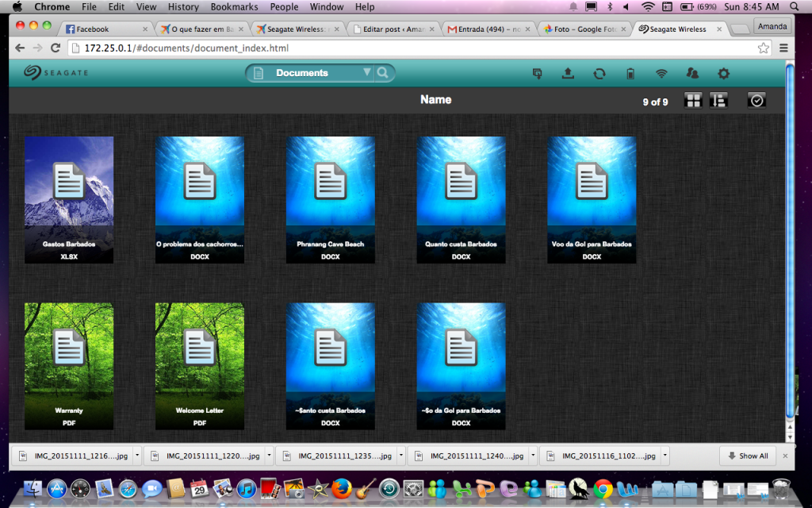812x508 pixels.
Task: Open the History menu
Action: [x=183, y=6]
